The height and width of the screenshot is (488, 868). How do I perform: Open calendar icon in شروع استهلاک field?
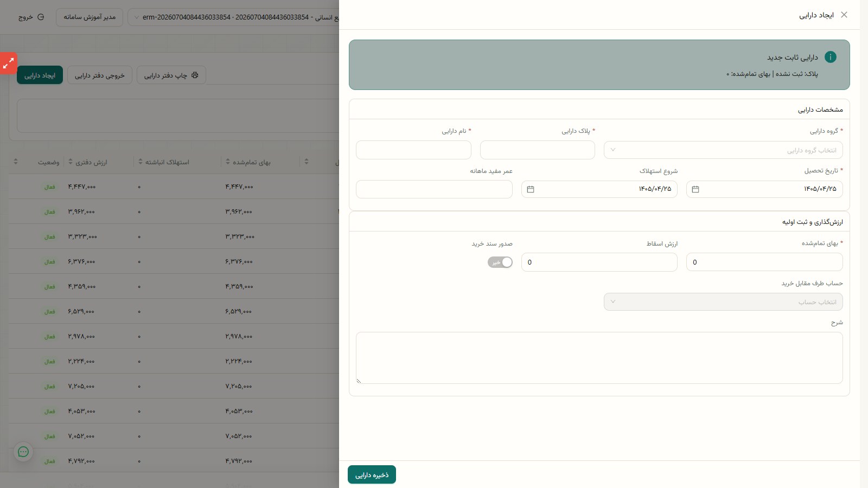(x=531, y=189)
